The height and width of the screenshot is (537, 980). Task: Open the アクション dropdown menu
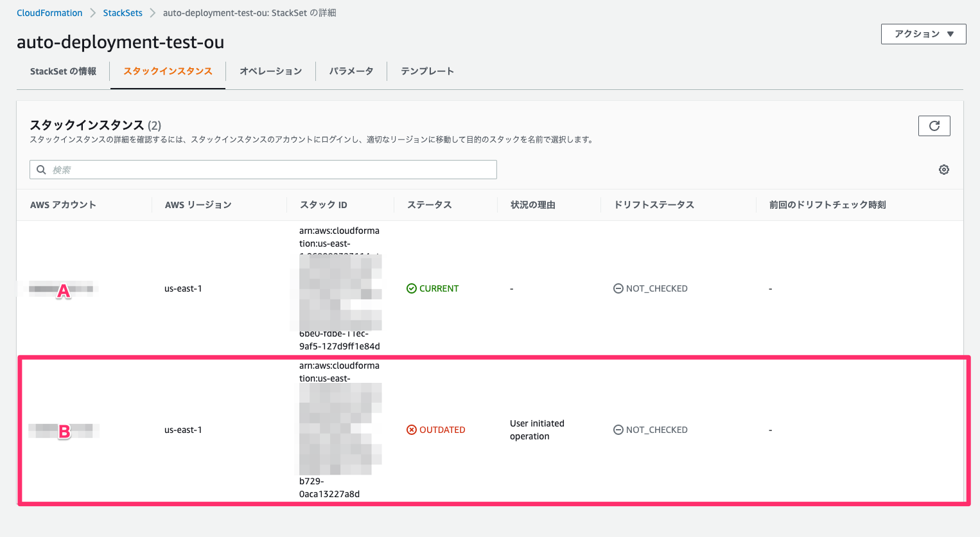tap(923, 33)
